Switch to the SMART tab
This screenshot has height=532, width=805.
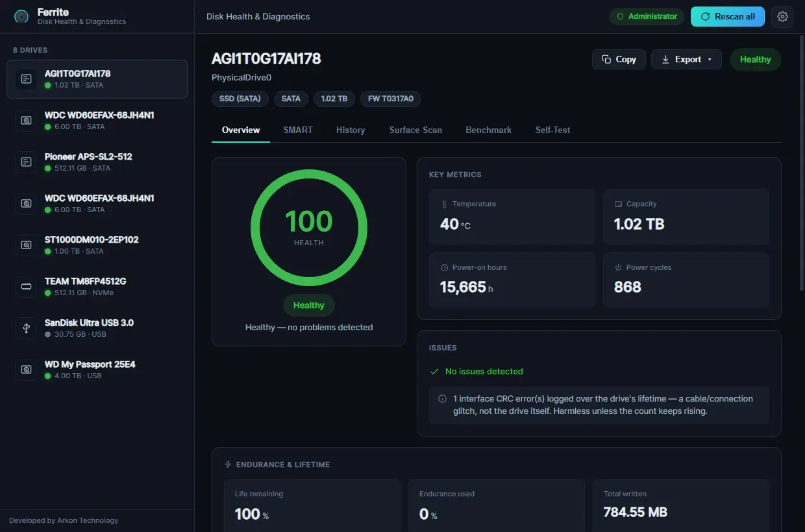pos(298,130)
